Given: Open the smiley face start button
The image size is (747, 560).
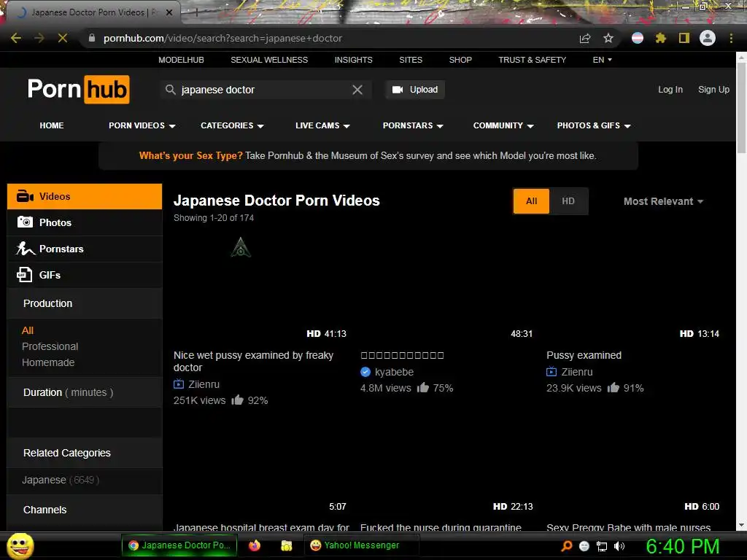Looking at the screenshot, I should pos(20,545).
